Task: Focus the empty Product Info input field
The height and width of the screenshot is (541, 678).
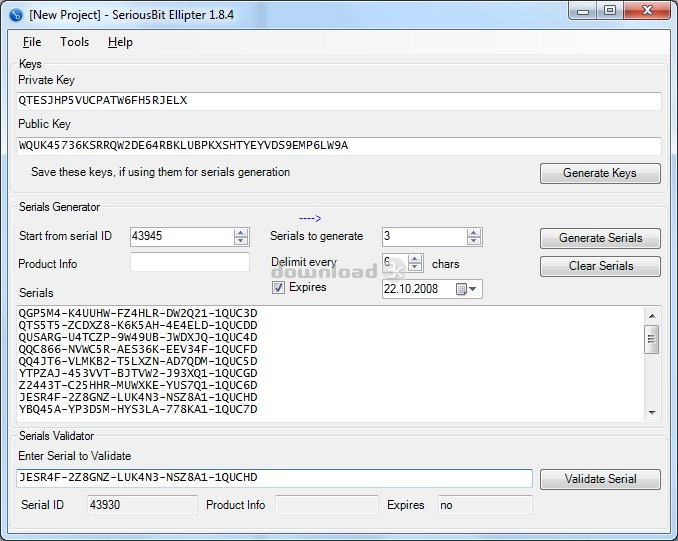Action: tap(190, 263)
